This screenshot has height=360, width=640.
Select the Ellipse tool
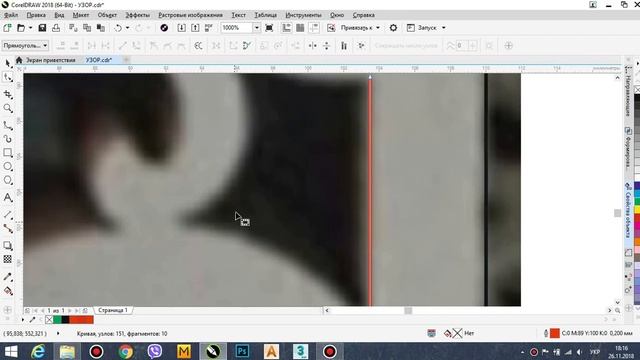coord(8,167)
